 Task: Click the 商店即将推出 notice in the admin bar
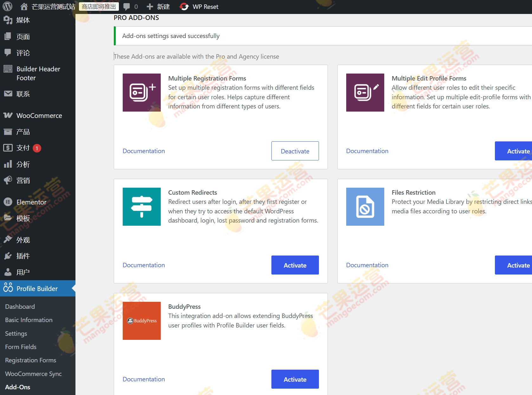click(98, 6)
